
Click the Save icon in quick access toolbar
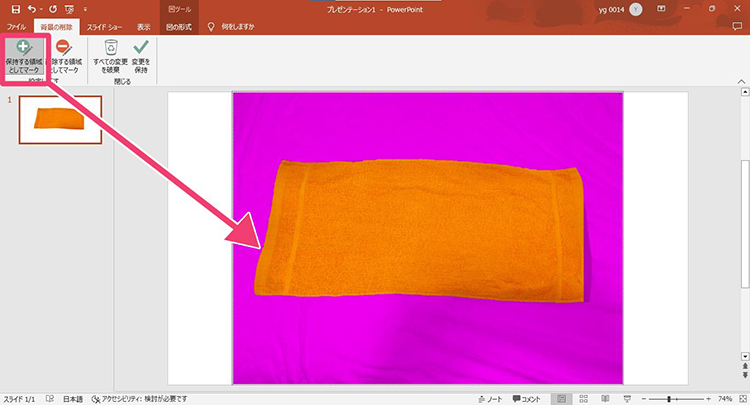pos(15,8)
